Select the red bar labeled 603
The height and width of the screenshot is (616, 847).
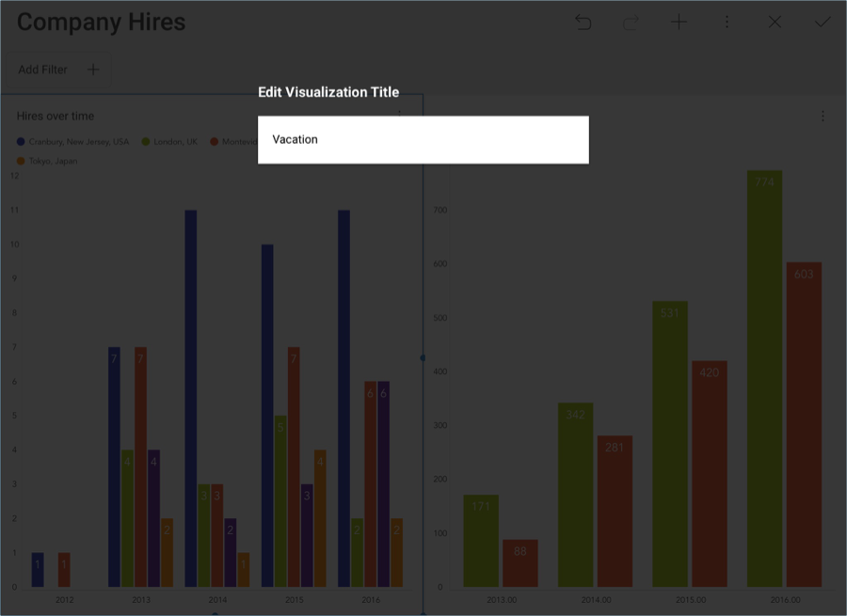(804, 423)
